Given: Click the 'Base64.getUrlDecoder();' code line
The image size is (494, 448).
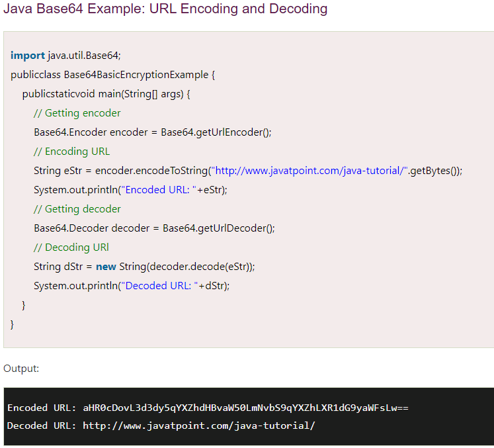Looking at the screenshot, I should point(154,228).
